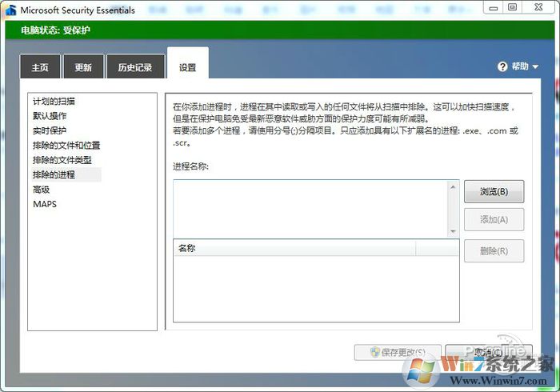Click the 删除(R) button

[x=494, y=251]
